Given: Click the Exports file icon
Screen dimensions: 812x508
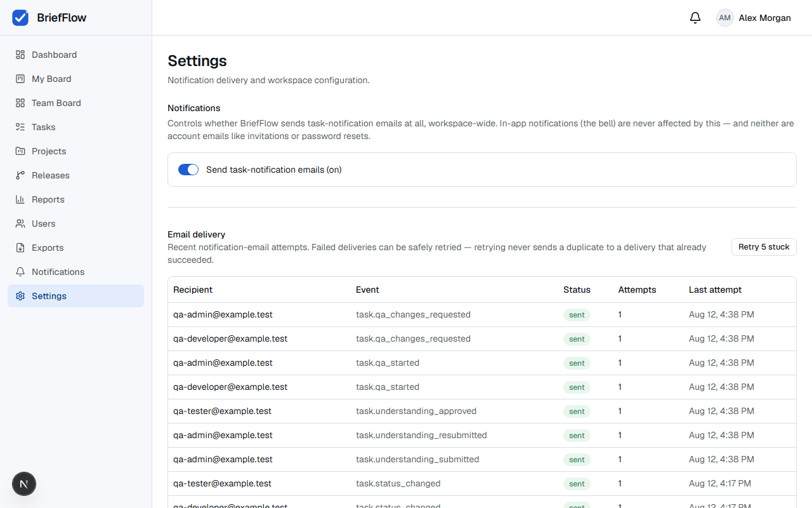Looking at the screenshot, I should coord(20,248).
